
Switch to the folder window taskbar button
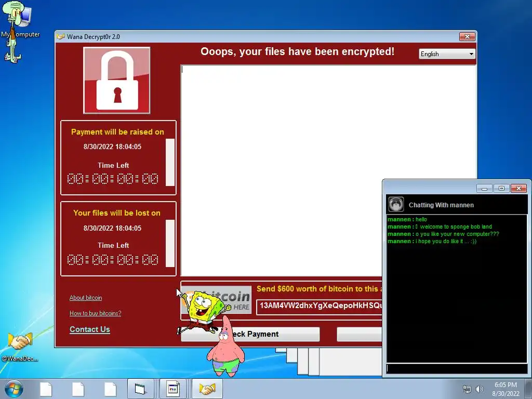[140, 389]
